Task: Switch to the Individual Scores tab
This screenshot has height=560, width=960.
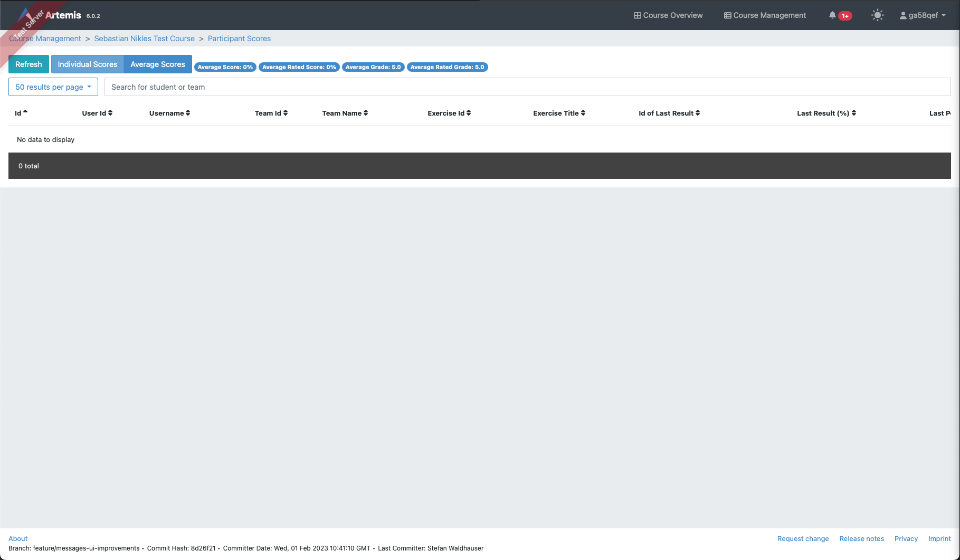Action: (x=87, y=64)
